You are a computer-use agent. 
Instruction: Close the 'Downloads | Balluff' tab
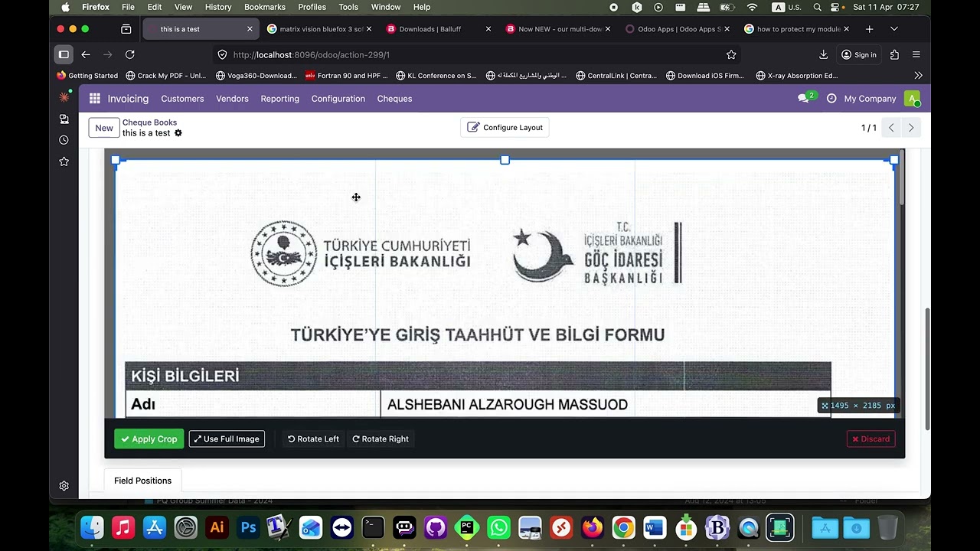488,29
